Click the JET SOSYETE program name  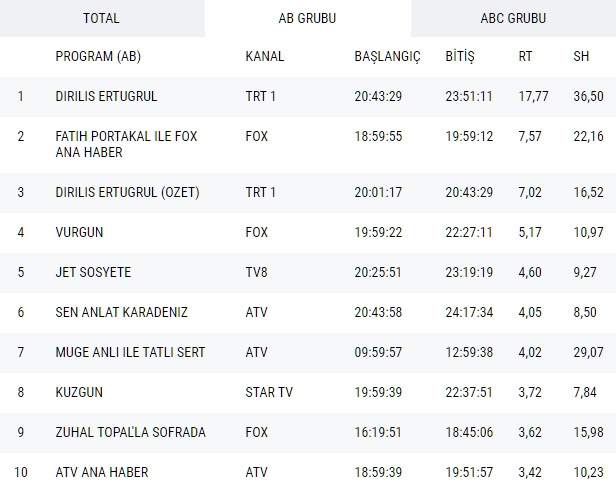click(x=93, y=270)
